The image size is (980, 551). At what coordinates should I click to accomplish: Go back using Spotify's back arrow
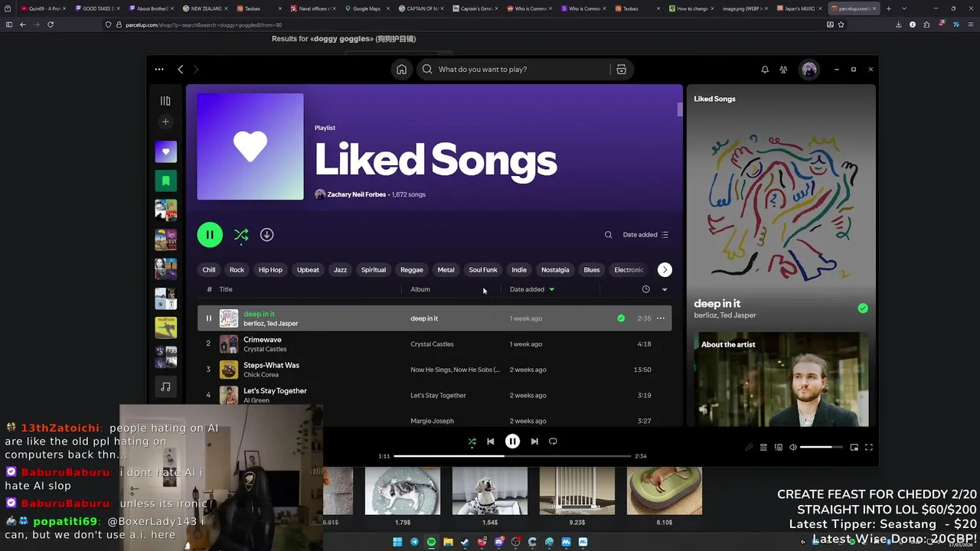[181, 69]
